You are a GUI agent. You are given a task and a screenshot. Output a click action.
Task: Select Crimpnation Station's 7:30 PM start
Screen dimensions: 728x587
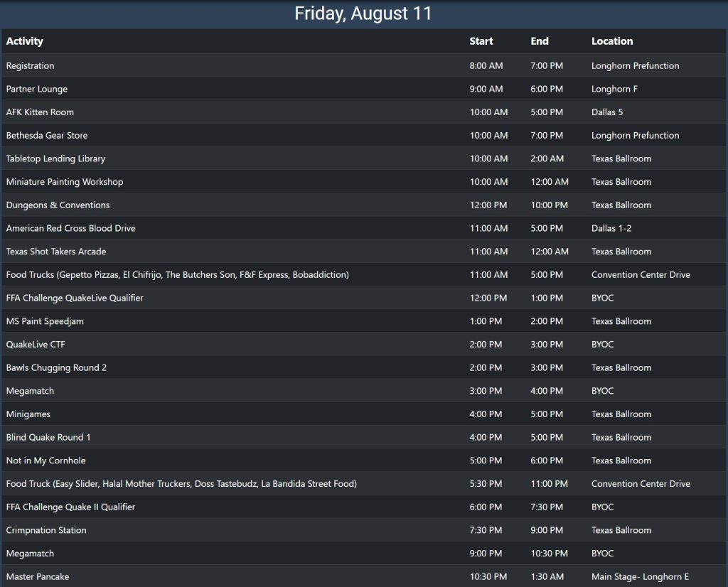coord(486,530)
